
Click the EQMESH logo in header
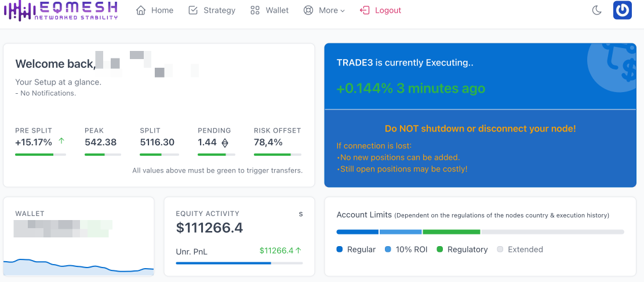click(x=60, y=10)
